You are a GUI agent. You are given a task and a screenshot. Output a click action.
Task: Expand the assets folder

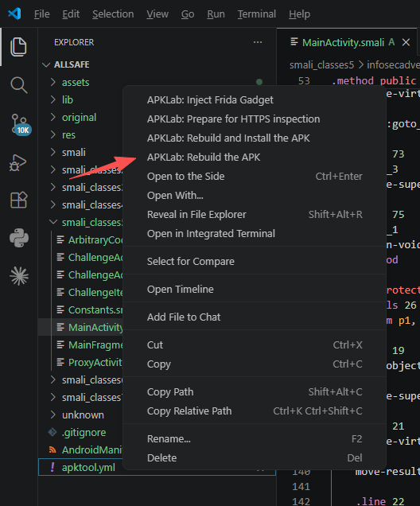pos(53,82)
